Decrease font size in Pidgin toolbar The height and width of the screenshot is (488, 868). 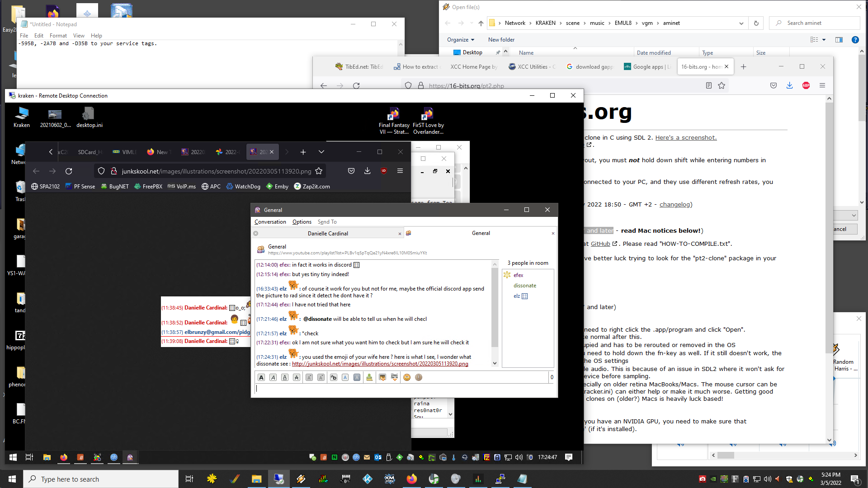[321, 377]
